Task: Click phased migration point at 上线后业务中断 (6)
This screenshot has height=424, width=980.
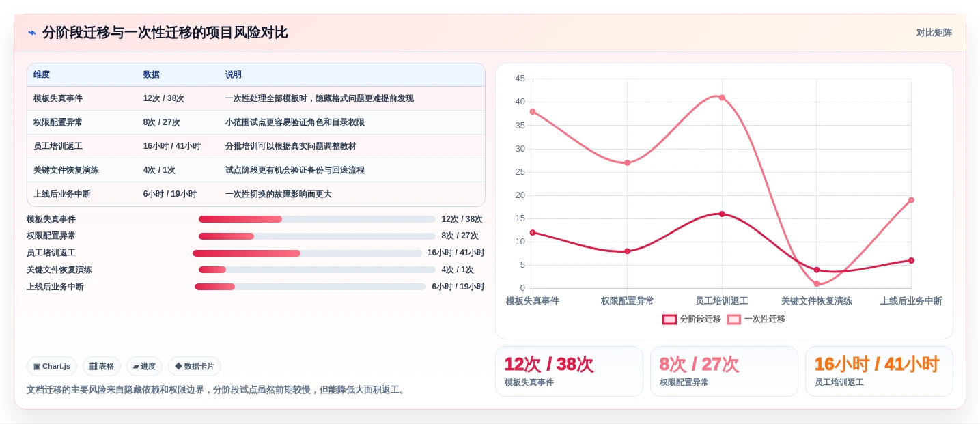Action: (911, 260)
